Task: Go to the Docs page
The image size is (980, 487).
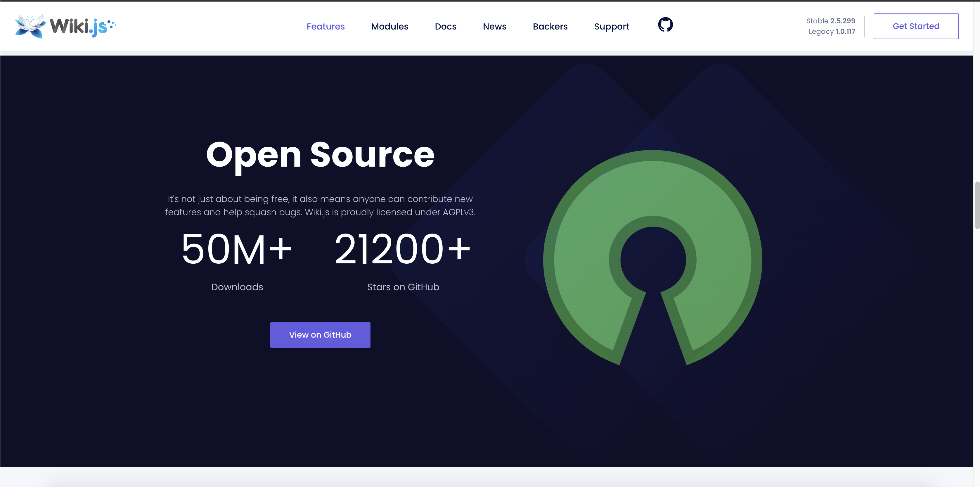Action: point(445,26)
